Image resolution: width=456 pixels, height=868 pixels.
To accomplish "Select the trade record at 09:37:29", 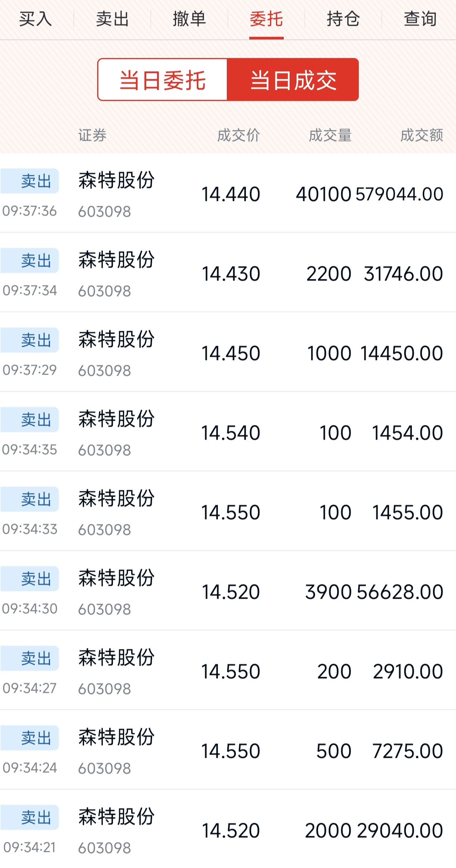I will [x=228, y=353].
